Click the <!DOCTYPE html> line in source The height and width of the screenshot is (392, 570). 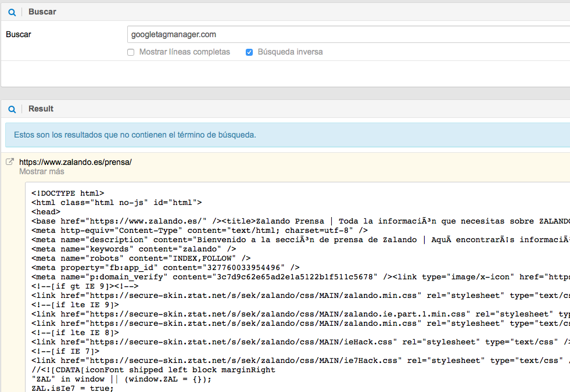67,193
